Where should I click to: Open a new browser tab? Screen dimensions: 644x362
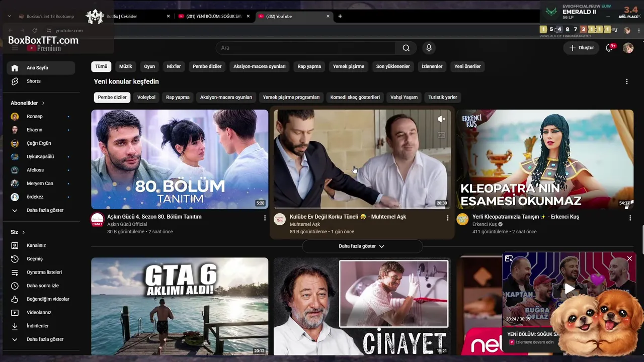(x=340, y=16)
